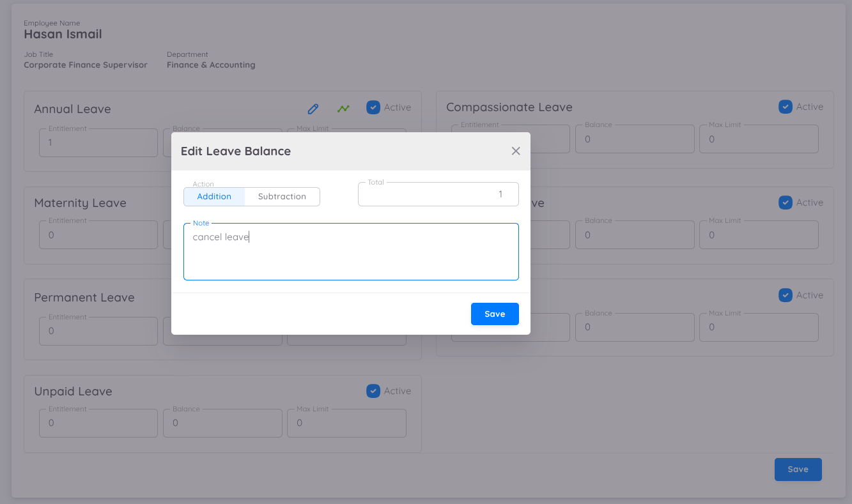Viewport: 852px width, 504px height.
Task: Click the Max Limit field for Compassionate Leave
Action: (759, 139)
